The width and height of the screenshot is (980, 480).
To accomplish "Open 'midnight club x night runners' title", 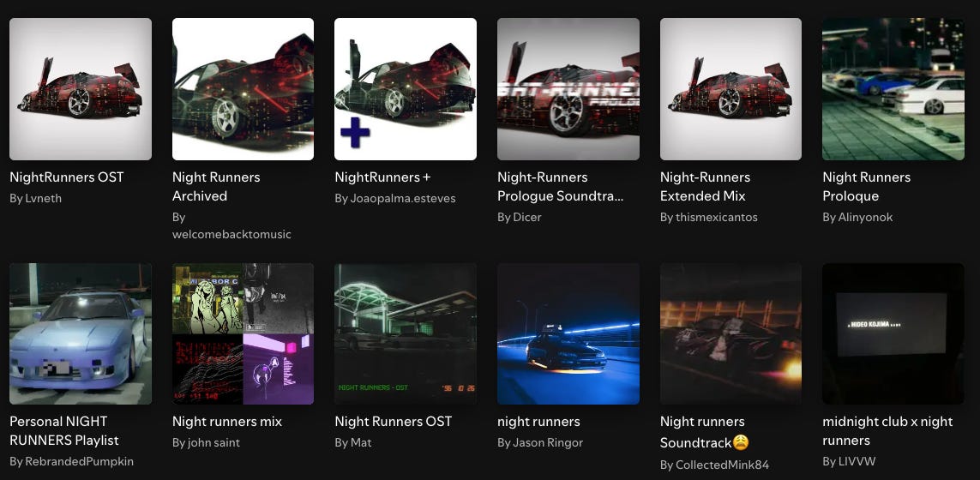I will 887,430.
